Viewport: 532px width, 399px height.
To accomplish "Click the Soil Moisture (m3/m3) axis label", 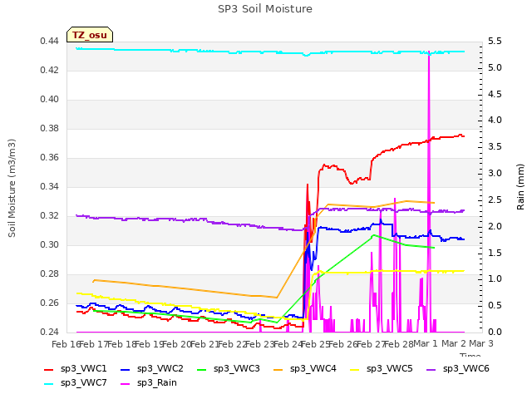I will [x=12, y=188].
